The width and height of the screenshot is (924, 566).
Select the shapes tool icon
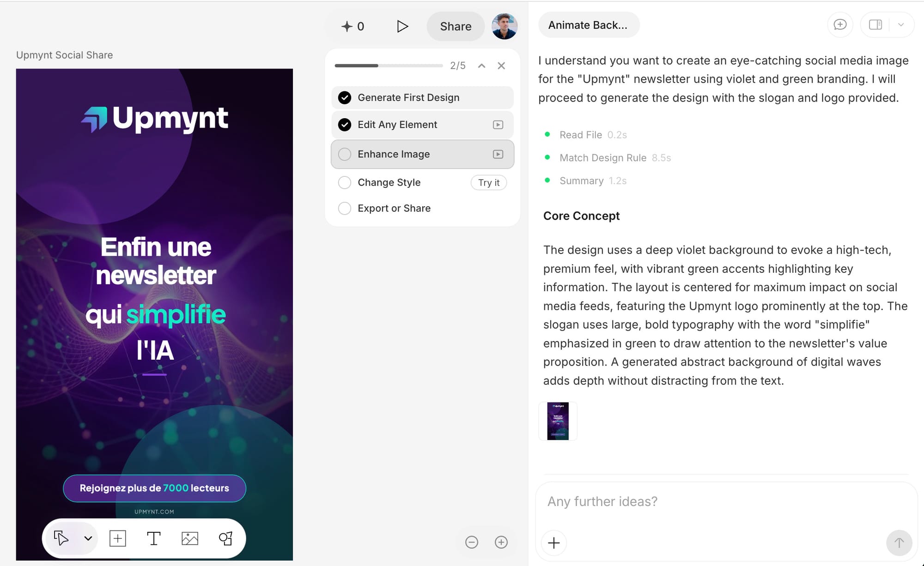coord(225,538)
